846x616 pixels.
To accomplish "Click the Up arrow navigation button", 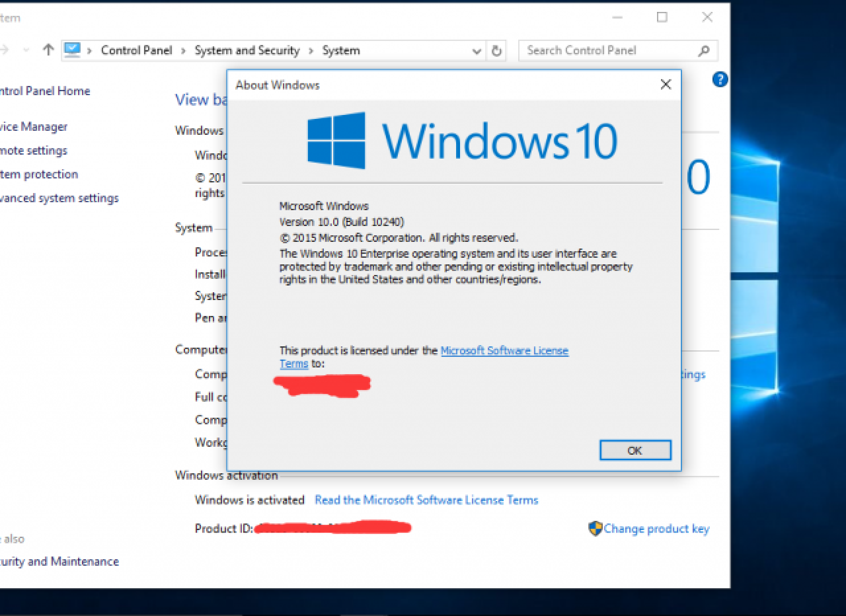I will tap(48, 50).
